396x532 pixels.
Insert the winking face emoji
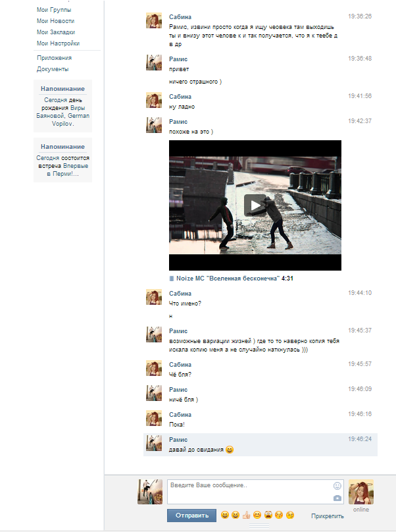(x=290, y=515)
